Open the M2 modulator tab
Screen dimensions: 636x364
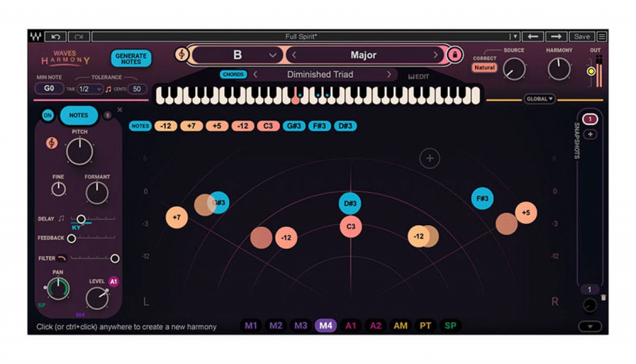(x=276, y=326)
